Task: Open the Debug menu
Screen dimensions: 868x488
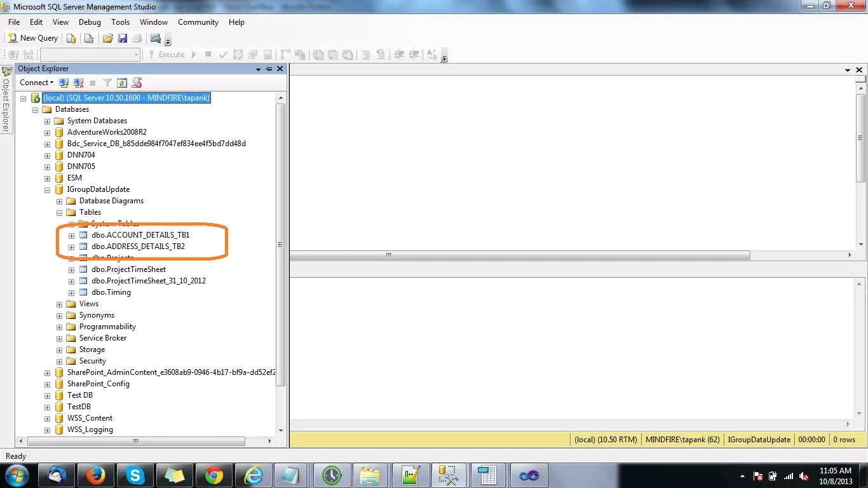Action: (x=90, y=22)
